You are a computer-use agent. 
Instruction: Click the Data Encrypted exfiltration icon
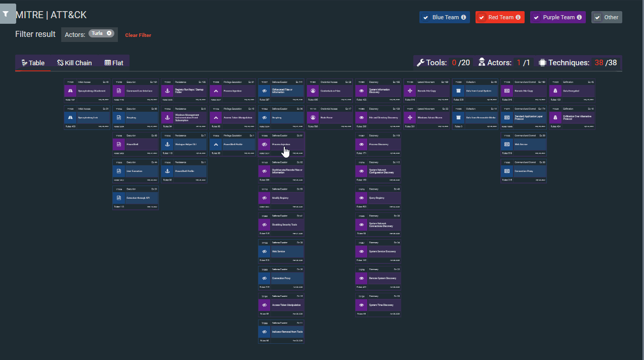(x=555, y=91)
